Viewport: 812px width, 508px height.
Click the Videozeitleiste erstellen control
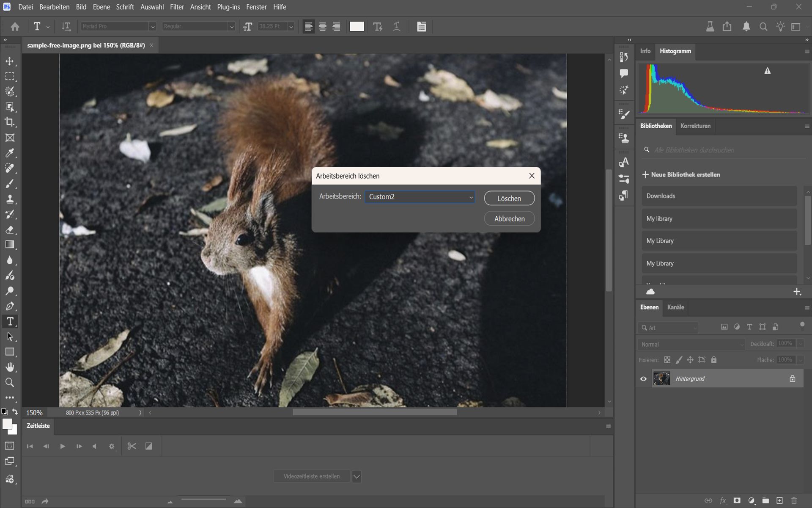tap(312, 476)
